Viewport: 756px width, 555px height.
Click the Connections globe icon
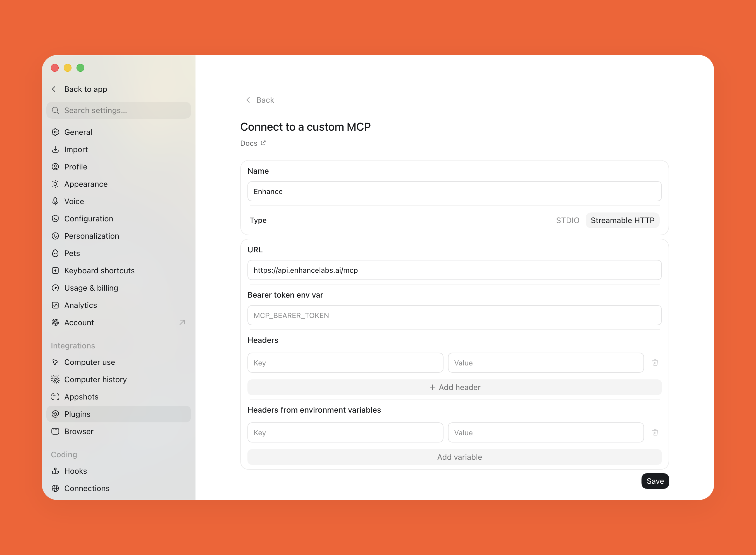click(56, 488)
